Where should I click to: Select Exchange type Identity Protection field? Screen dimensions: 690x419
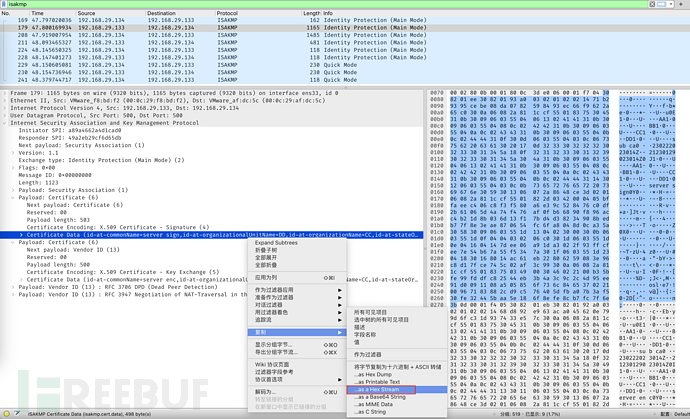pyautogui.click(x=101, y=160)
